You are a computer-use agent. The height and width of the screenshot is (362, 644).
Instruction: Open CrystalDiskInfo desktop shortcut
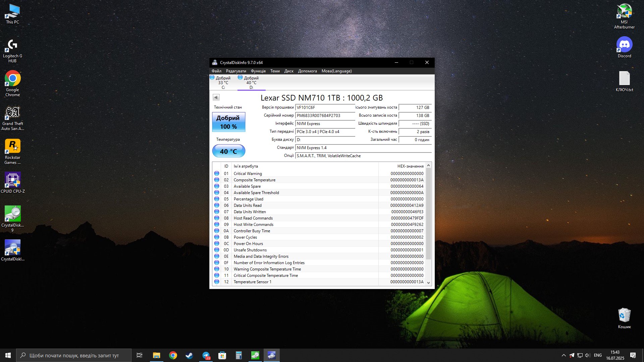[12, 250]
